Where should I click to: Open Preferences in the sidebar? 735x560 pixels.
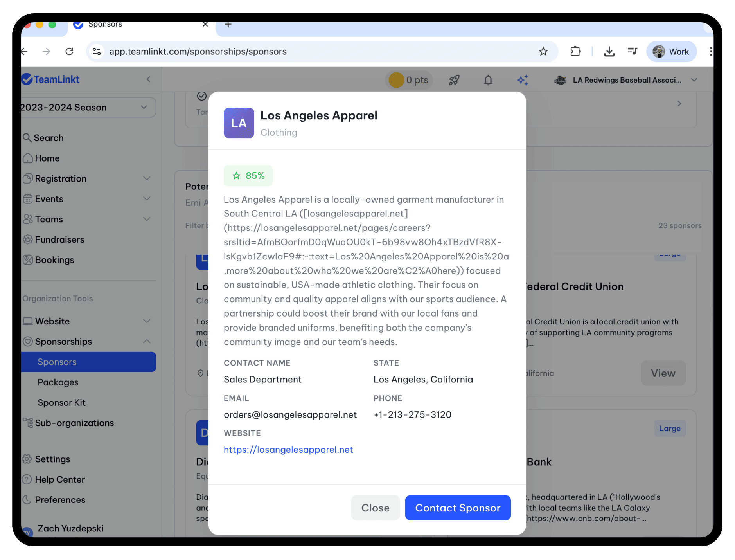coord(60,500)
